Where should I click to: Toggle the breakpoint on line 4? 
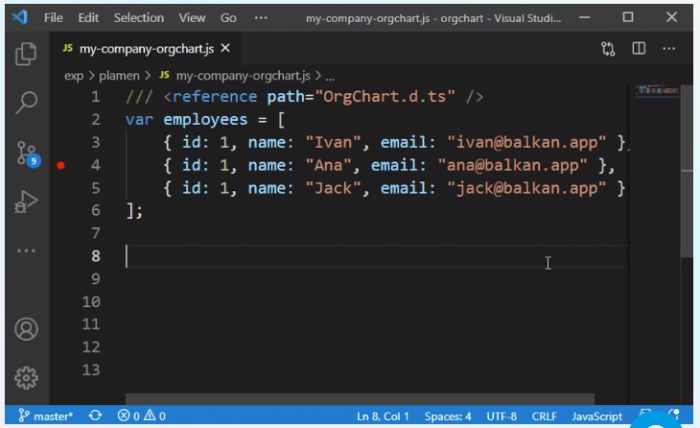point(61,165)
